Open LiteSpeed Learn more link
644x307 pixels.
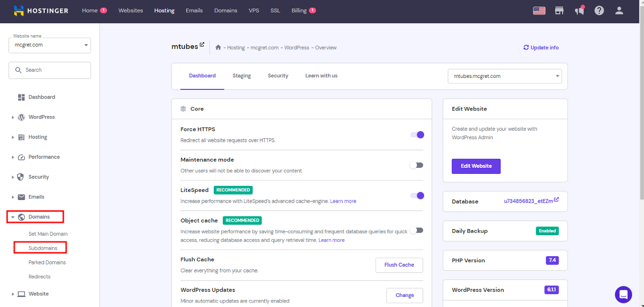[343, 201]
